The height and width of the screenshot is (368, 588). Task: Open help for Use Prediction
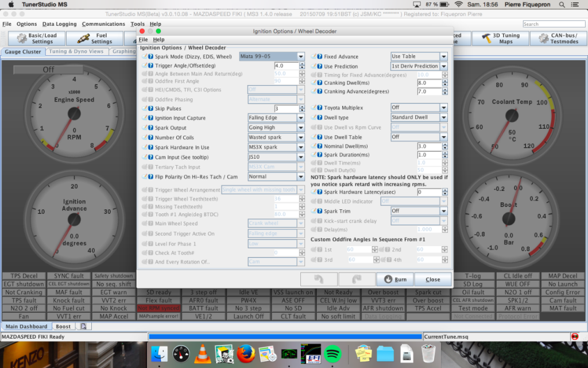319,66
